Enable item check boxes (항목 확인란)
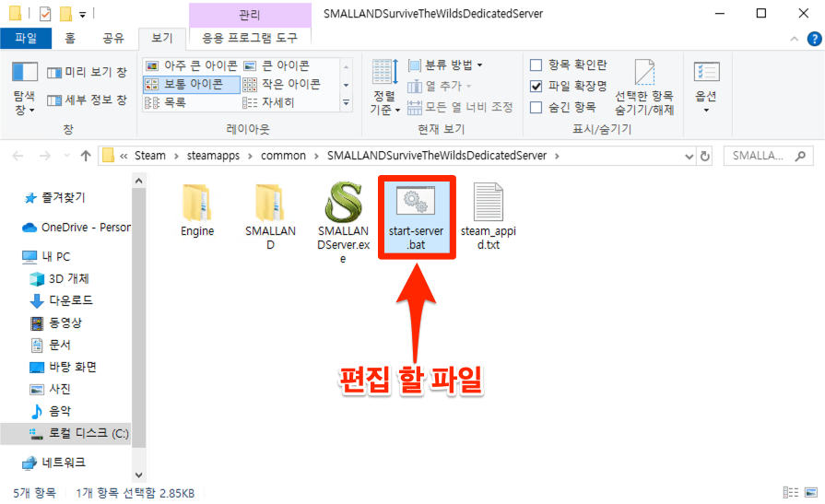The width and height of the screenshot is (825, 504). (x=568, y=64)
